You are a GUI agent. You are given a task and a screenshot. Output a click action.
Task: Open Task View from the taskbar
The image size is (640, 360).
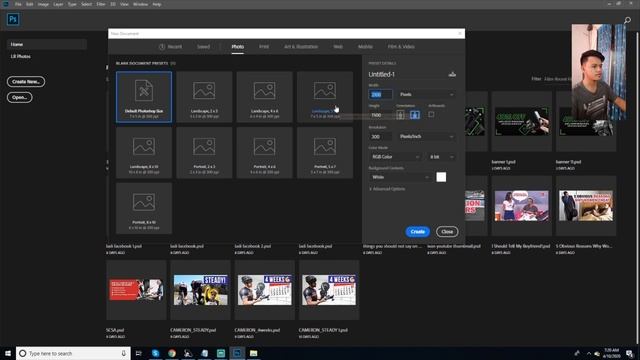pos(138,353)
